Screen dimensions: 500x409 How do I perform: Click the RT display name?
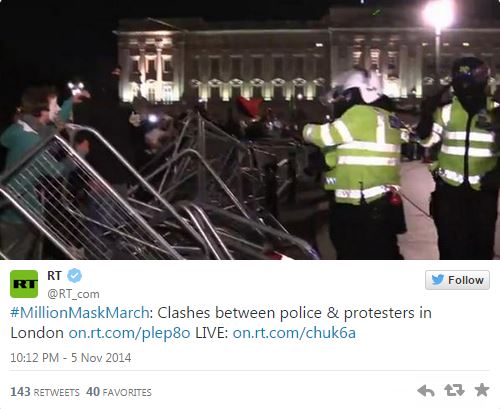(x=54, y=276)
